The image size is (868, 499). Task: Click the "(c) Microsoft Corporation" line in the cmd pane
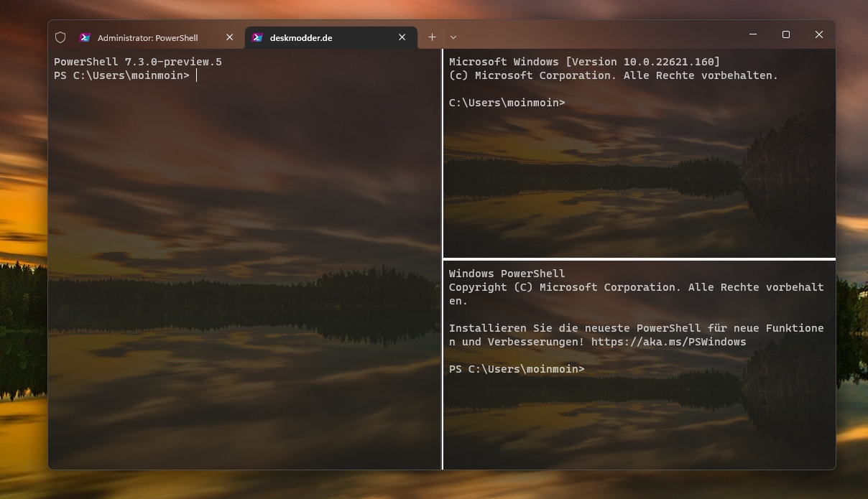(614, 75)
